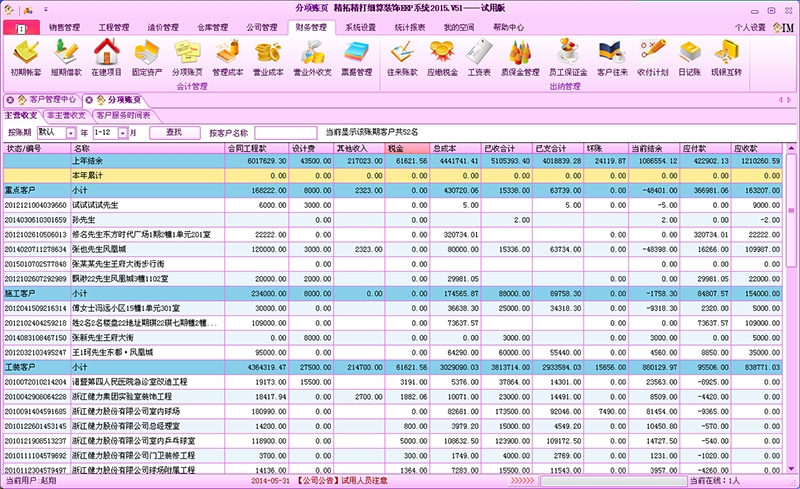Open 个人设置 personal settings
This screenshot has width=800, height=489.
tap(750, 28)
